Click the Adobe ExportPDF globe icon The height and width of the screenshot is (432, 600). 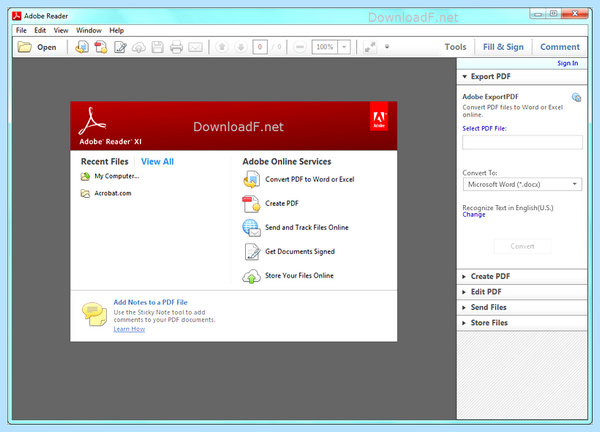(x=576, y=98)
